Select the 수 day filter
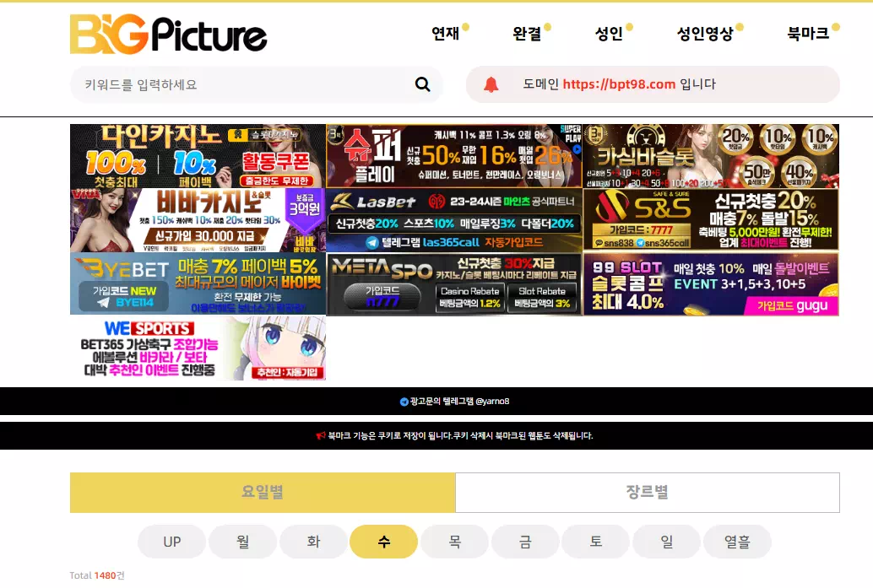The width and height of the screenshot is (873, 588). 384,542
